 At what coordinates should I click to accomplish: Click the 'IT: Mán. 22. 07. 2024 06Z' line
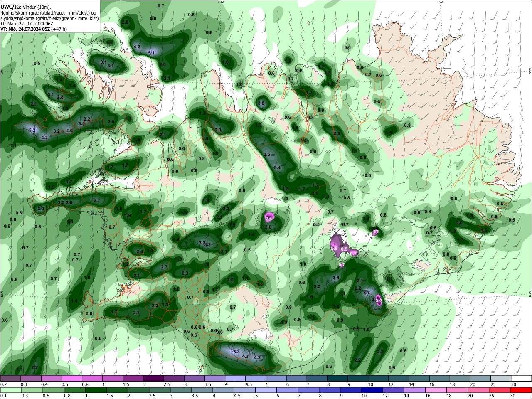(x=27, y=24)
